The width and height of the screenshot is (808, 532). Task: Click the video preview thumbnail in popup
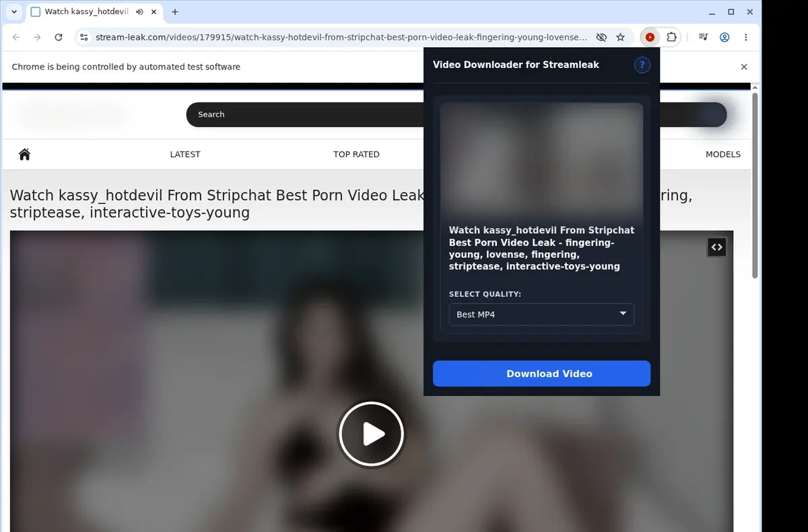(541, 159)
